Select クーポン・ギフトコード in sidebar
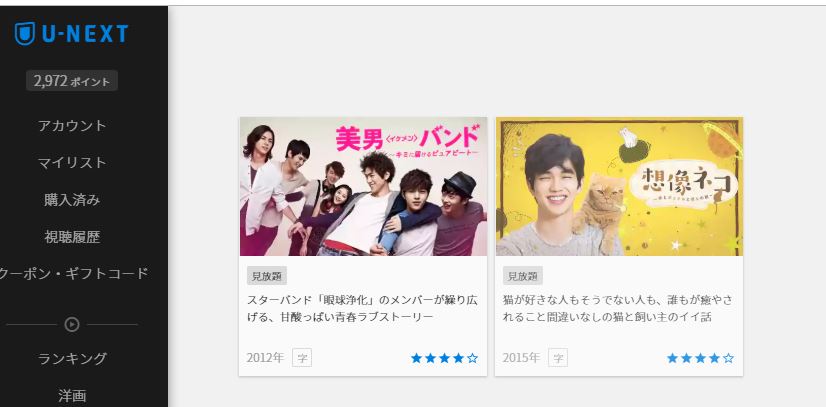 point(74,274)
